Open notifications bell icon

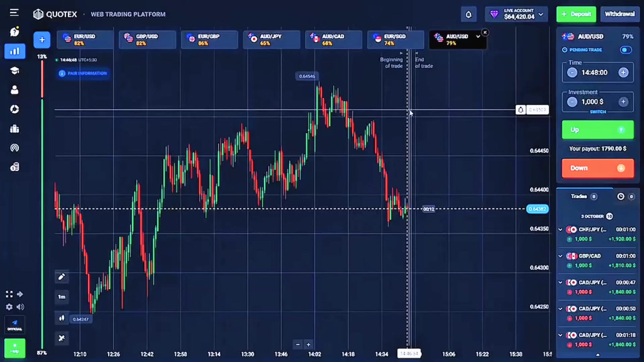(469, 14)
